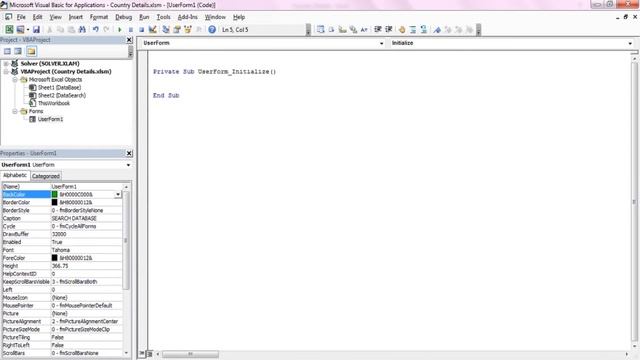Open the File menu
This screenshot has width=640, height=360.
pos(21,17)
